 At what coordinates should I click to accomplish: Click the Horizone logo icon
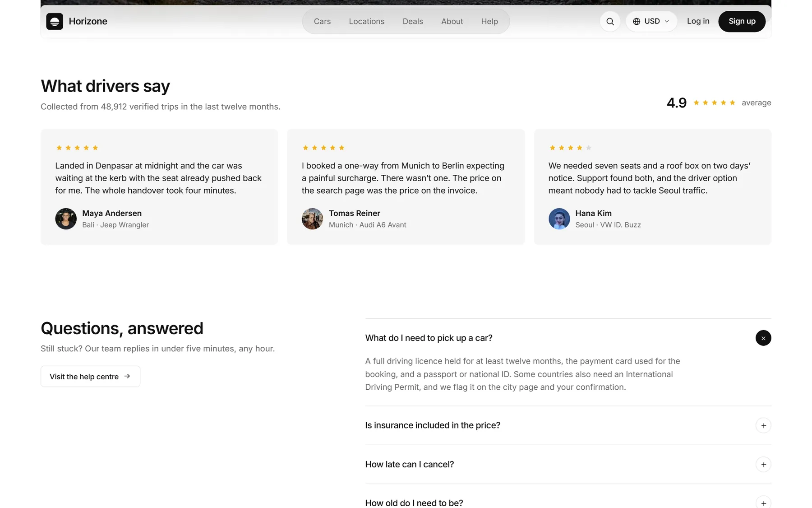[x=55, y=21]
